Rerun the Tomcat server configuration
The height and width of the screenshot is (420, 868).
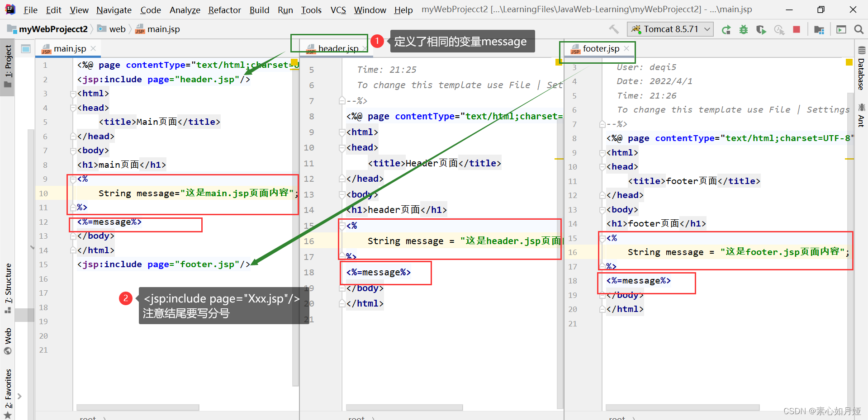click(726, 30)
